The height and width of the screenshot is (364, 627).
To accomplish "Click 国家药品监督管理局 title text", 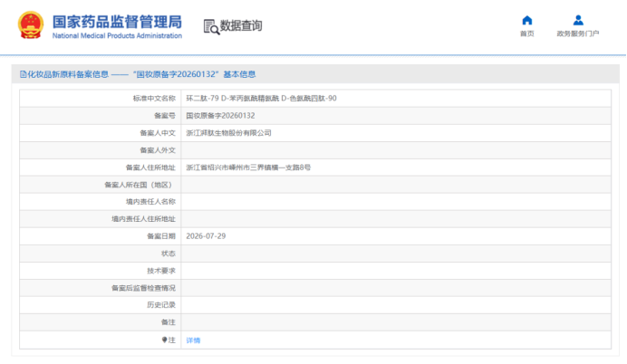I will coord(117,22).
